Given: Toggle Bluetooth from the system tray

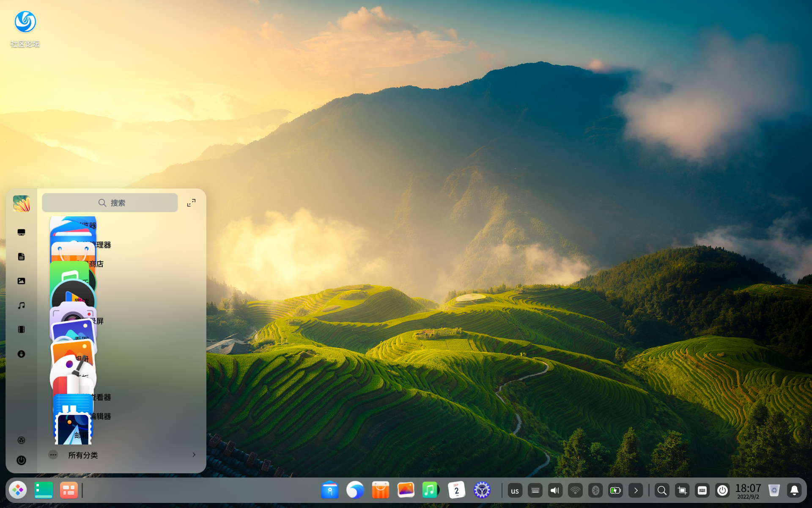Looking at the screenshot, I should [x=595, y=491].
